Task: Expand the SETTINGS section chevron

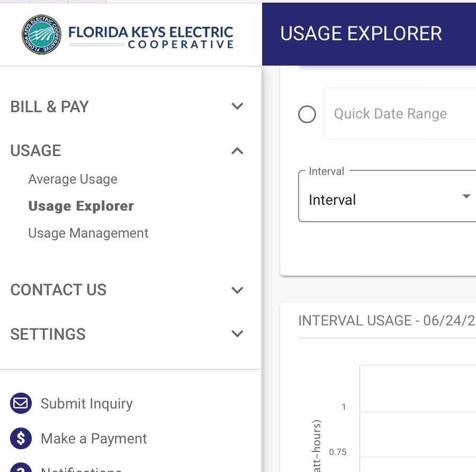Action: point(237,334)
